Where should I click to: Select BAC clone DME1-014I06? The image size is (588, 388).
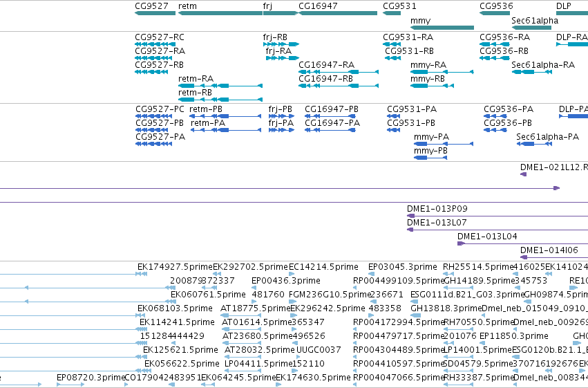coord(554,257)
